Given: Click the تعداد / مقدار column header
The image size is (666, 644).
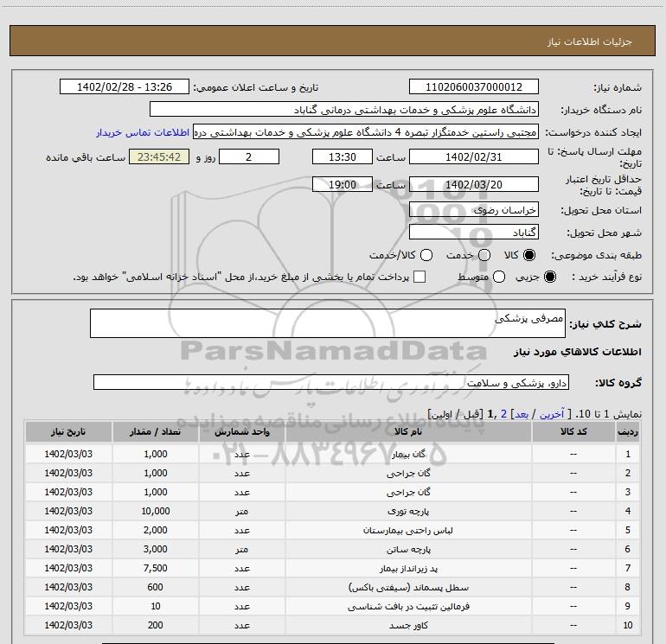Looking at the screenshot, I should click(x=156, y=431).
